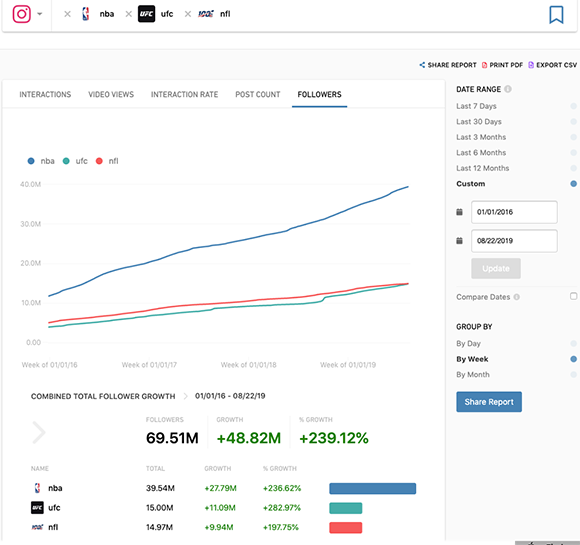Click the nba total 39.54M
The width and height of the screenshot is (580, 545).
coord(160,488)
